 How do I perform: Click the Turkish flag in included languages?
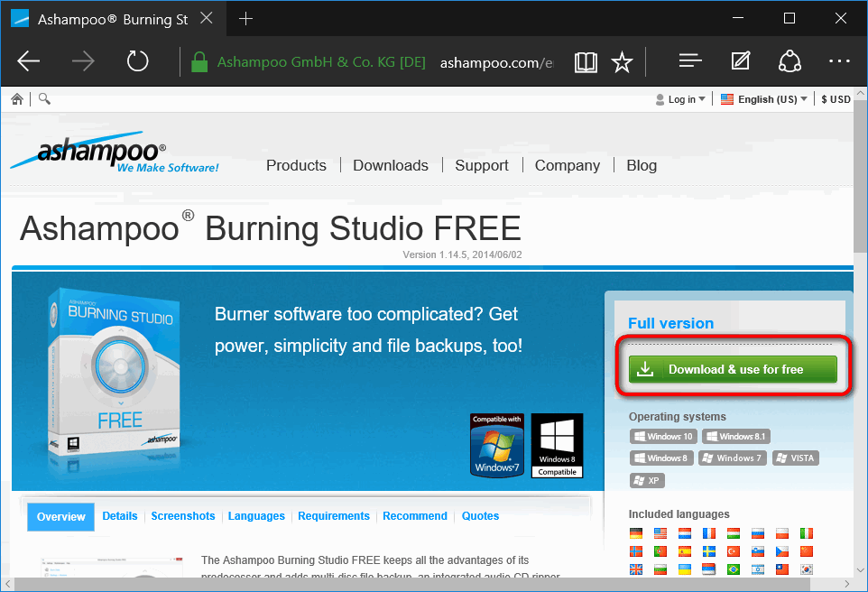point(734,551)
